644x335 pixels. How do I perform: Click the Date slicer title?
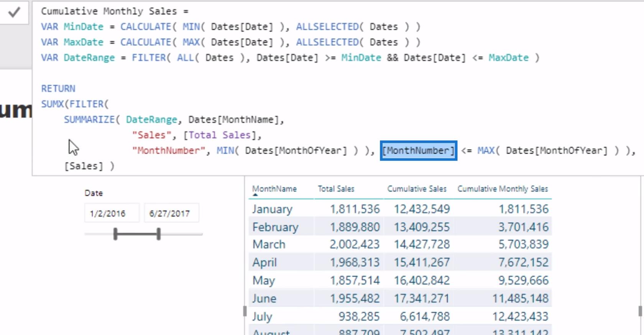point(94,193)
